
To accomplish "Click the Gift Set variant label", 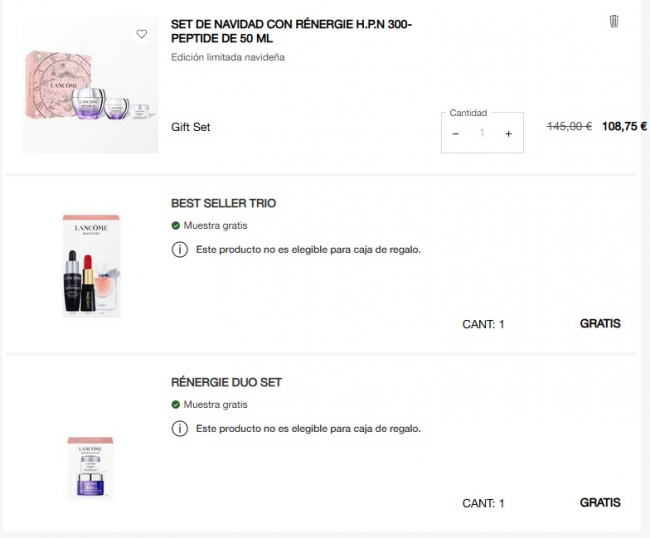I will click(191, 127).
